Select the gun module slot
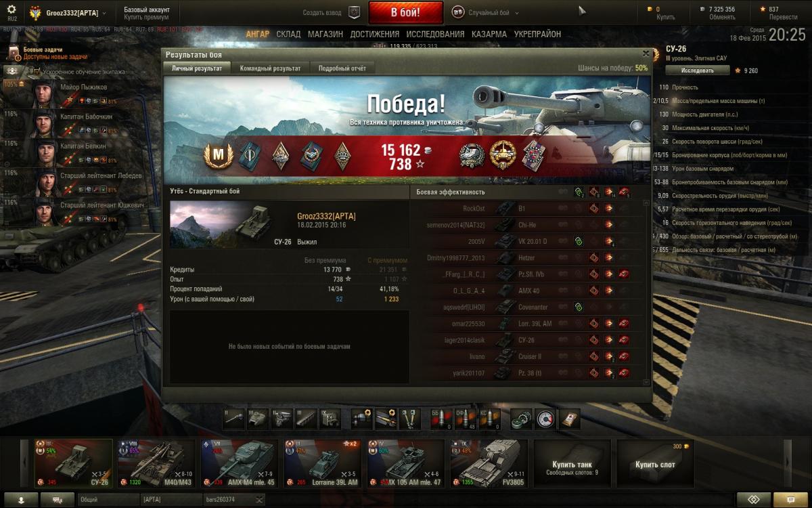 tap(234, 419)
